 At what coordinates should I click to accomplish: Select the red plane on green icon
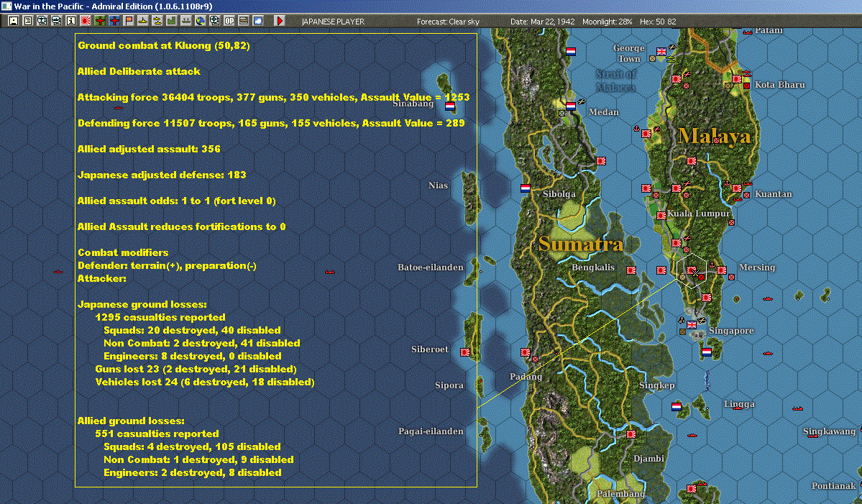100,21
